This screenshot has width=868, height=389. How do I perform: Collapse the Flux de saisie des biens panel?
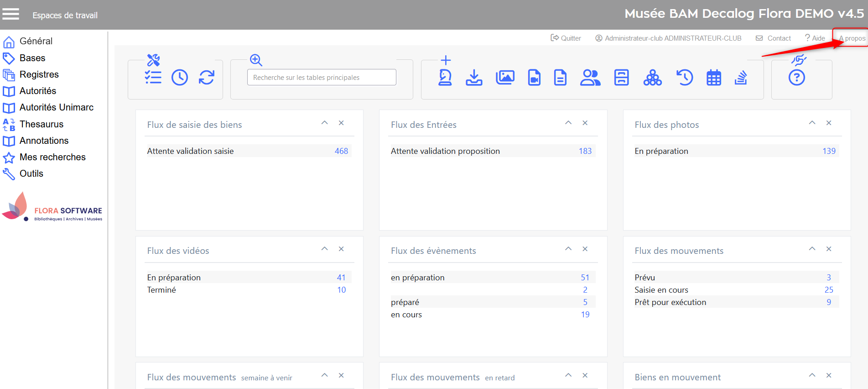coord(325,123)
